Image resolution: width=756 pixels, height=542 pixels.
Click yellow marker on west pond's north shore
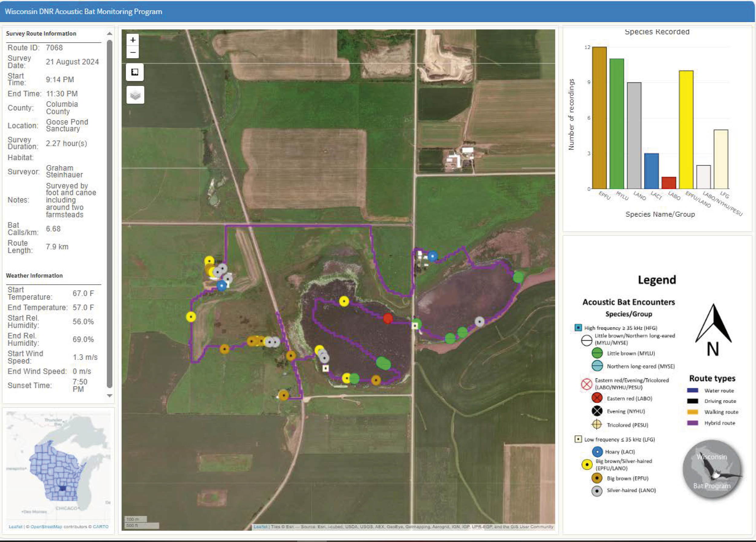point(344,301)
